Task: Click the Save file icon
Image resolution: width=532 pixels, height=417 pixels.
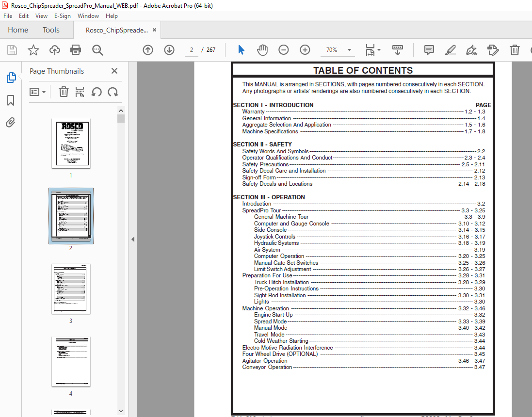Action: pos(12,50)
